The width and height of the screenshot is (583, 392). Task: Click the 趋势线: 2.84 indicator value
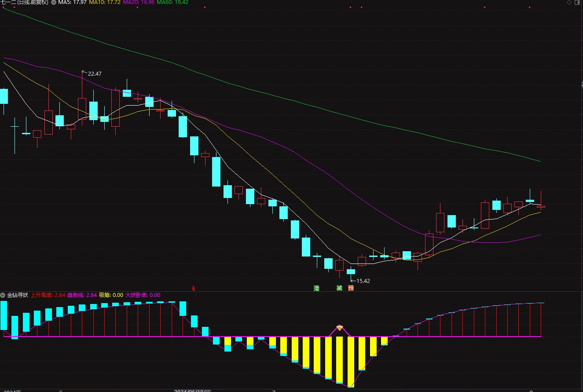81,295
